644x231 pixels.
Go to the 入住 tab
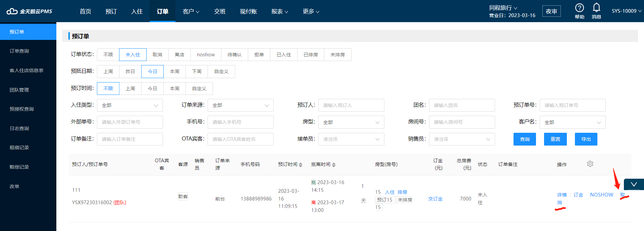137,11
